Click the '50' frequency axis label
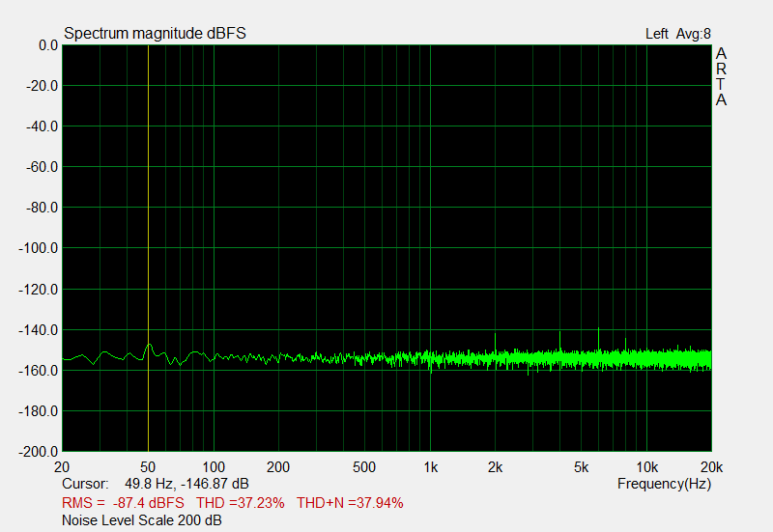The image size is (773, 532). (x=148, y=467)
